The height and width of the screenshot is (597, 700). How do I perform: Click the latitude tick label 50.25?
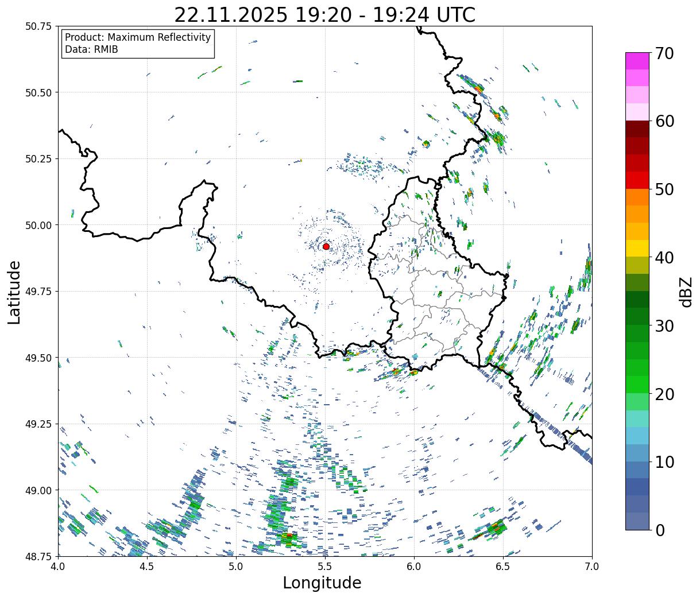[38, 159]
